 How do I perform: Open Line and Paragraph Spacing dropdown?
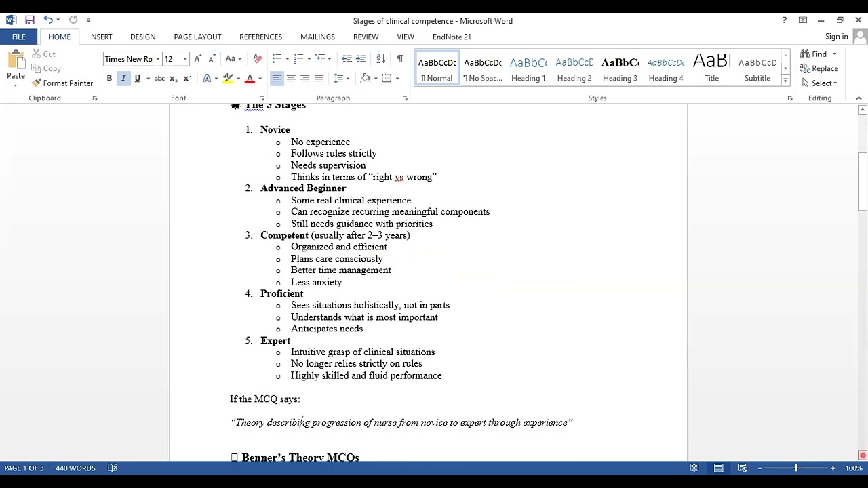click(341, 79)
